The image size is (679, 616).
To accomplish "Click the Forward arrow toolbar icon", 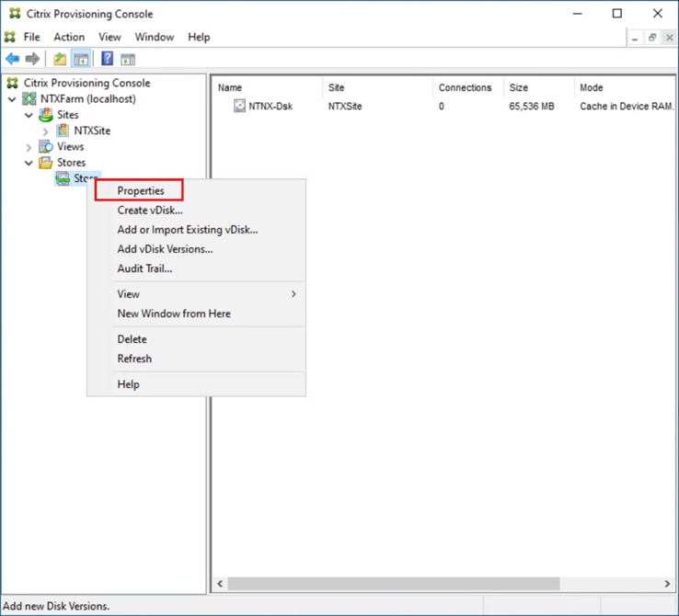I will pyautogui.click(x=32, y=59).
